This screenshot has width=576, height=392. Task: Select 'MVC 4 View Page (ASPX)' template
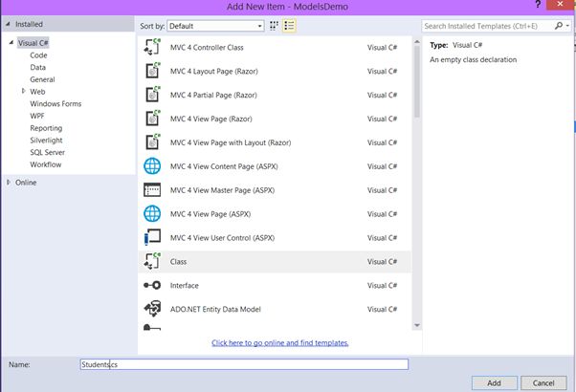coord(210,214)
